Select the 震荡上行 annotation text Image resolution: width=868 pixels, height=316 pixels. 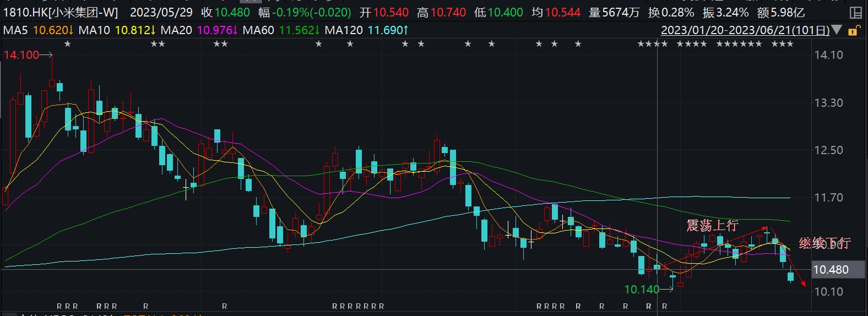point(712,226)
